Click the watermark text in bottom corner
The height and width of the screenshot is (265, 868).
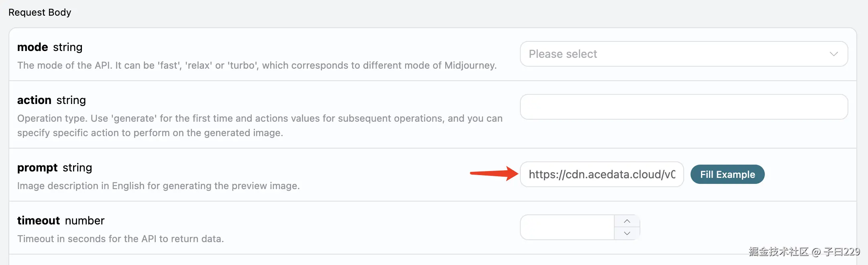pyautogui.click(x=804, y=252)
